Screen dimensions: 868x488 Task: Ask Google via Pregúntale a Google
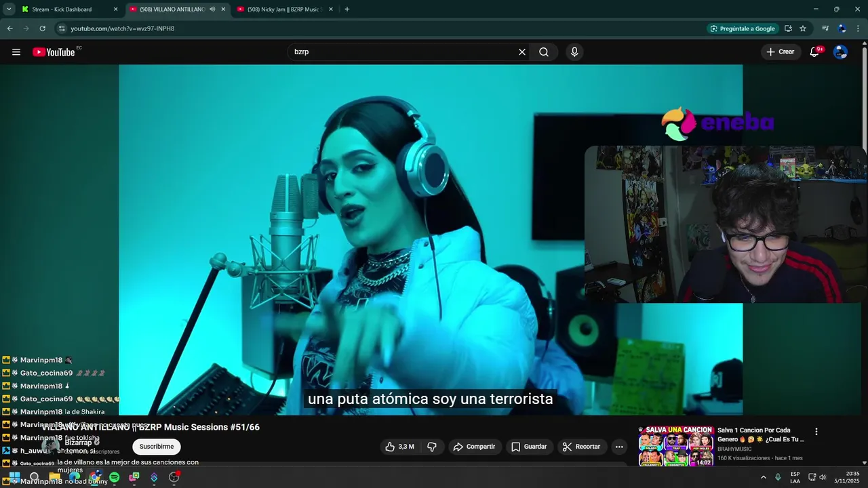(742, 28)
